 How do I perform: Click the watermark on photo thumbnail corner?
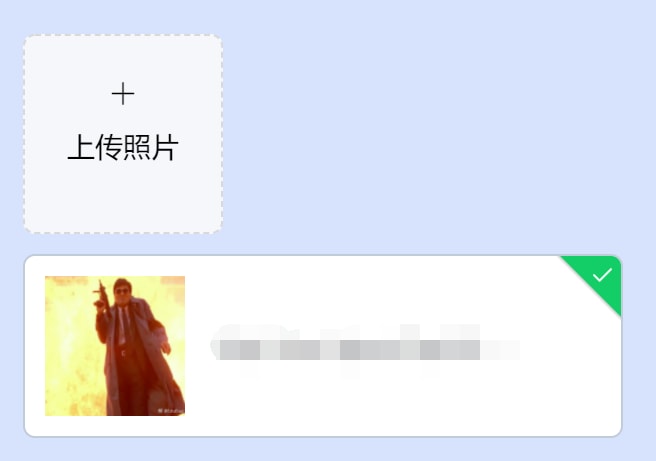pyautogui.click(x=171, y=411)
